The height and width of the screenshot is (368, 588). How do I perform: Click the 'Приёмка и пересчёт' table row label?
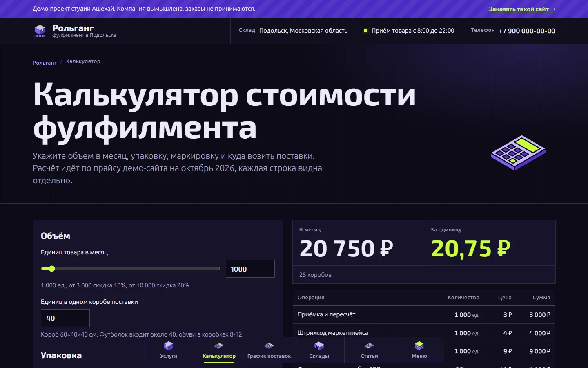(x=326, y=314)
